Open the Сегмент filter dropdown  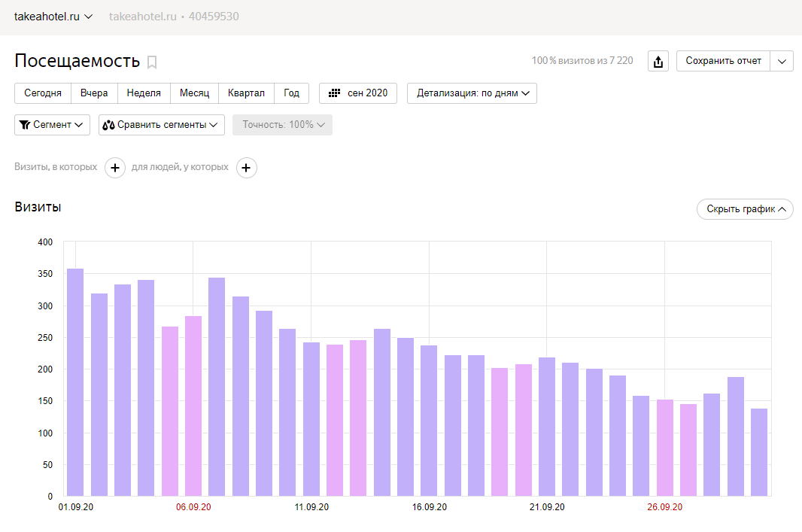[x=52, y=125]
